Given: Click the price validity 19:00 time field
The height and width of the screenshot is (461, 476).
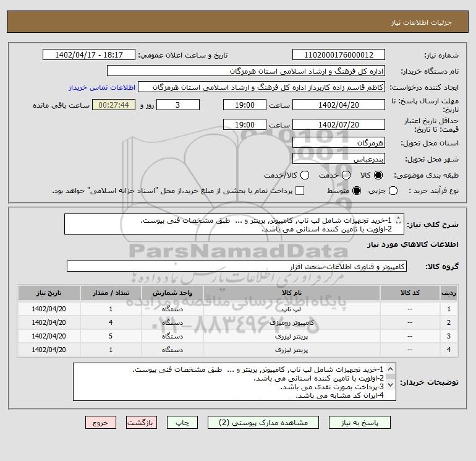Looking at the screenshot, I should pos(245,125).
